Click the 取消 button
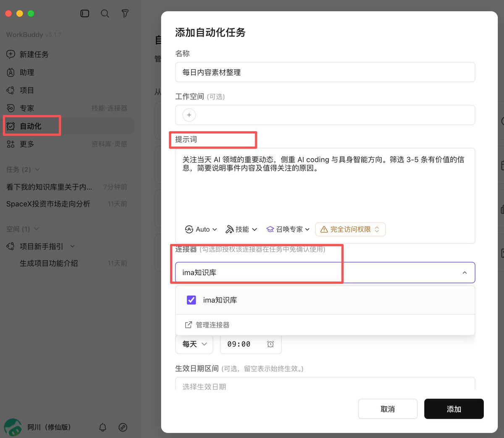This screenshot has width=504, height=438. (388, 409)
